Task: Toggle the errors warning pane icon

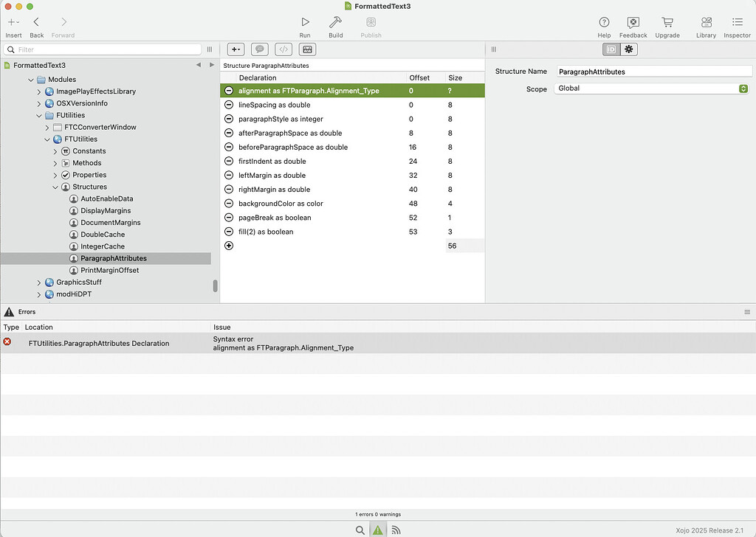Action: click(377, 530)
